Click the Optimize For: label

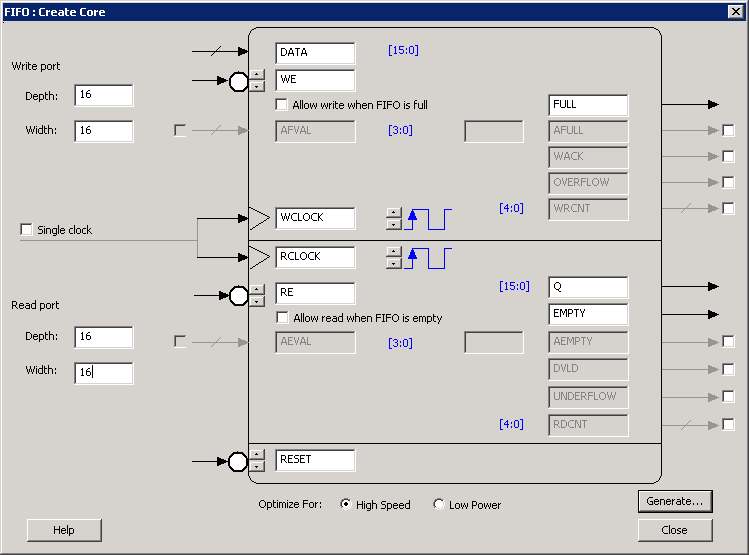point(290,504)
